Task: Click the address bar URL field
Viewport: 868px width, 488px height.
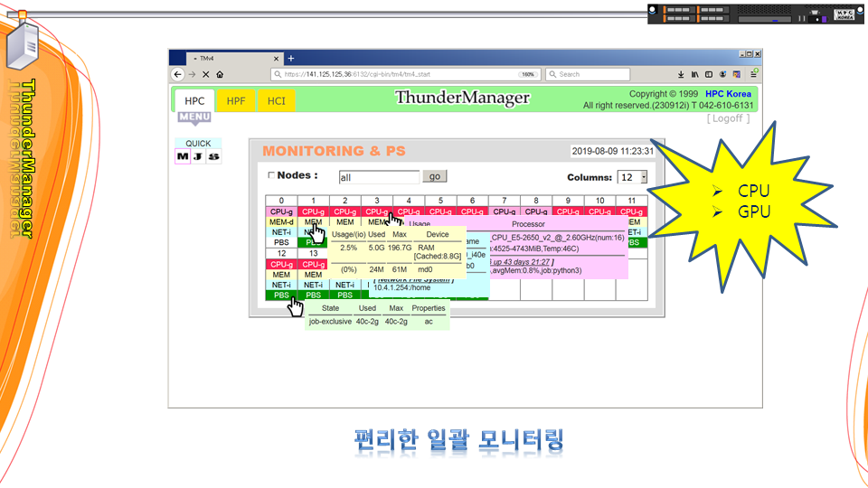Action: point(406,74)
